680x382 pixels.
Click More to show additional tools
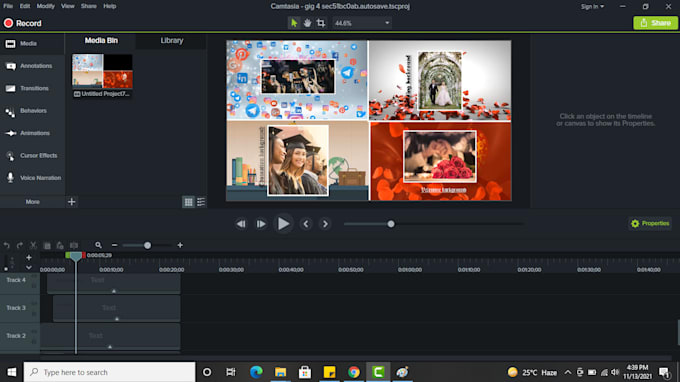pyautogui.click(x=33, y=202)
